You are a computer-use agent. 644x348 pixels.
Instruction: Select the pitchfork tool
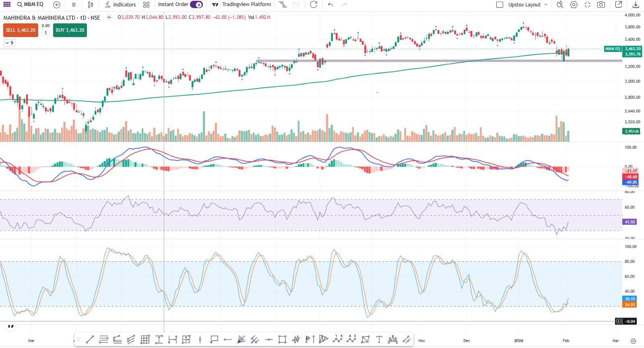pyautogui.click(x=255, y=340)
